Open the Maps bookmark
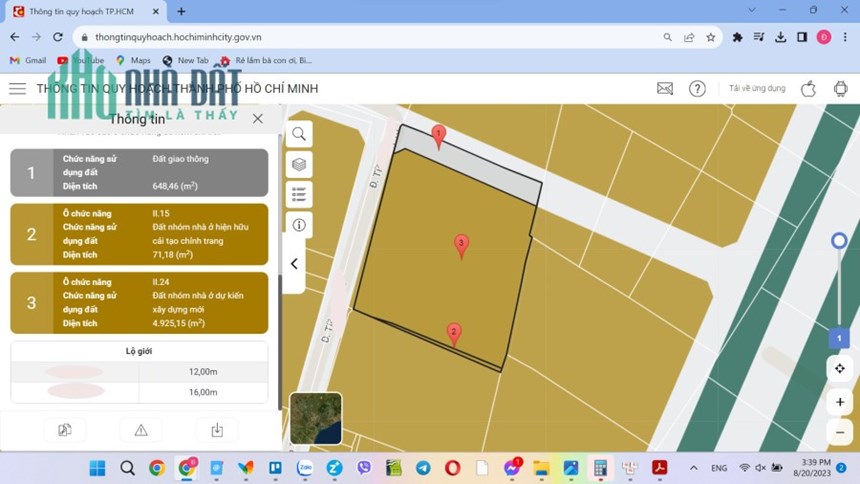 (133, 60)
